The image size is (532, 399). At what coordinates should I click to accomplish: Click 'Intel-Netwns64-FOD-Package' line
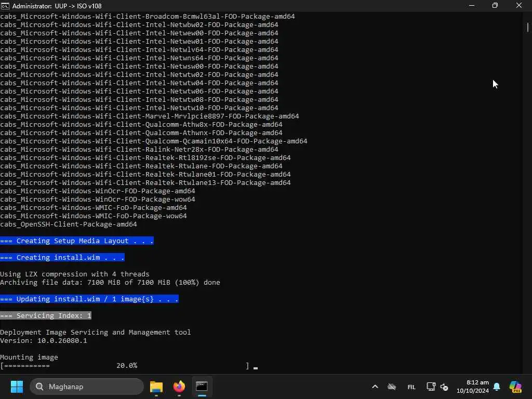point(139,58)
